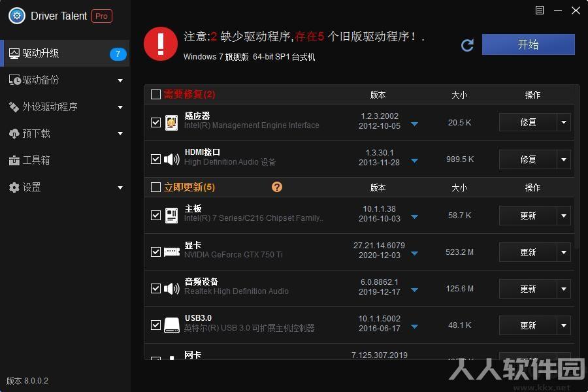Click the Pro badge next to Driver Talent
Screen dimensions: 588x392
102,16
